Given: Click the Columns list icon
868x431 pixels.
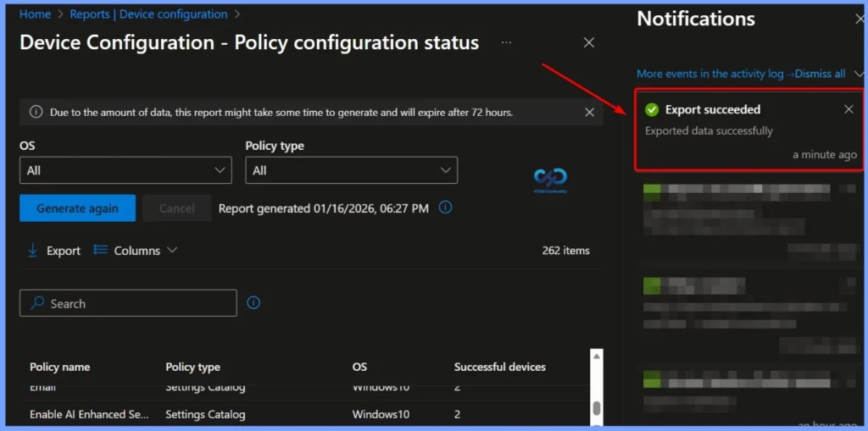Looking at the screenshot, I should click(x=100, y=250).
